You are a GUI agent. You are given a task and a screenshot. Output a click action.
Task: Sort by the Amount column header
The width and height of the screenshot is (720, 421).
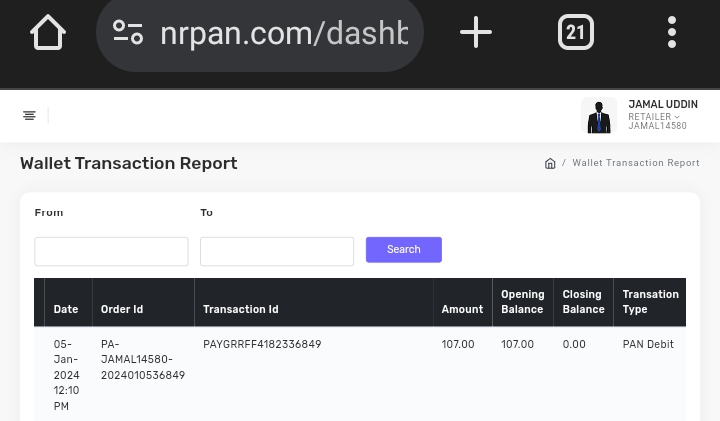462,309
